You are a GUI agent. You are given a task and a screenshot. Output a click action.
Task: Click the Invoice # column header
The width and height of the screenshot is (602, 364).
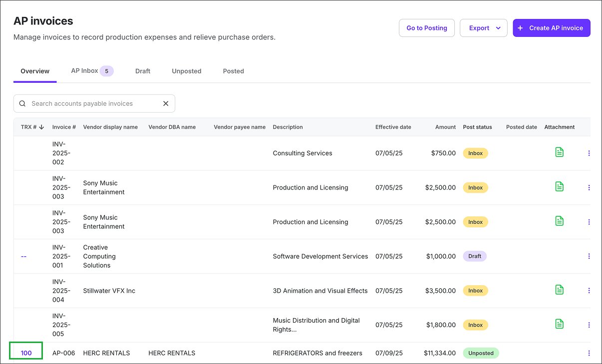coord(64,127)
